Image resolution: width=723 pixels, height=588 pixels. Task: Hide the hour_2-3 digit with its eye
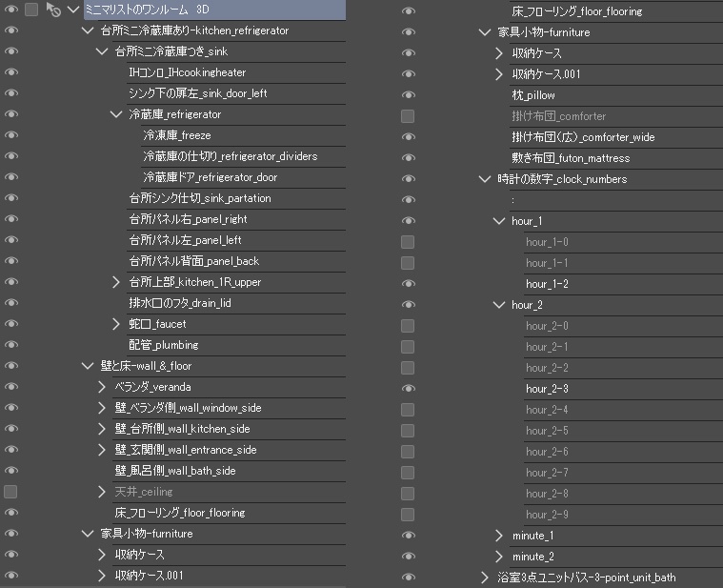pyautogui.click(x=408, y=389)
